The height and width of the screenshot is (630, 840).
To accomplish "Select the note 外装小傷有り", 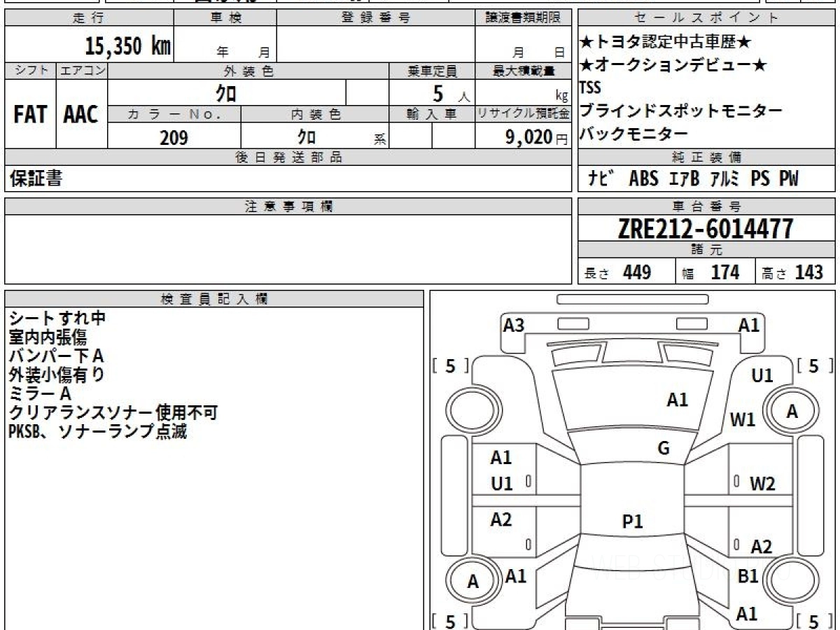I will [57, 375].
